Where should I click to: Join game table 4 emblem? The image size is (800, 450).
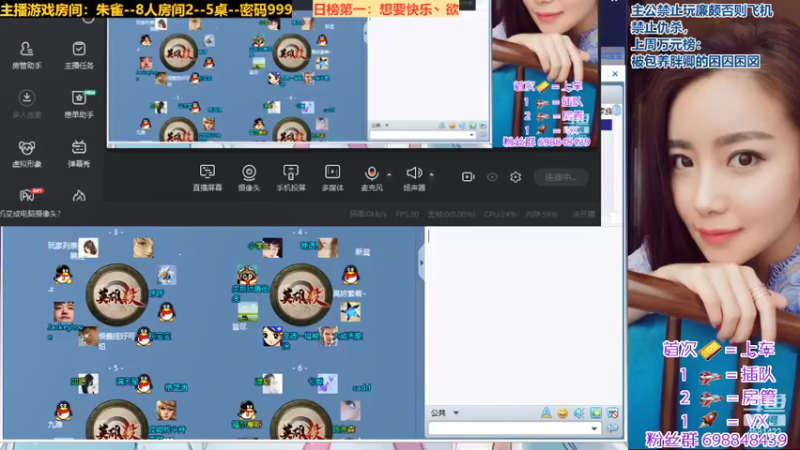coord(301,295)
